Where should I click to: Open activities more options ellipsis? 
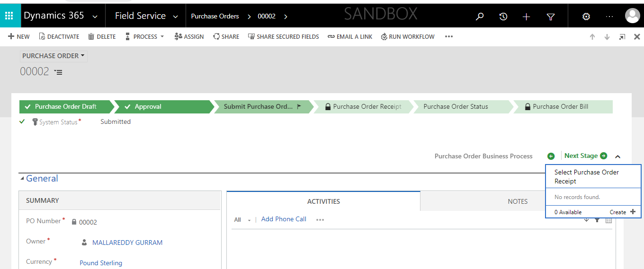[320, 220]
